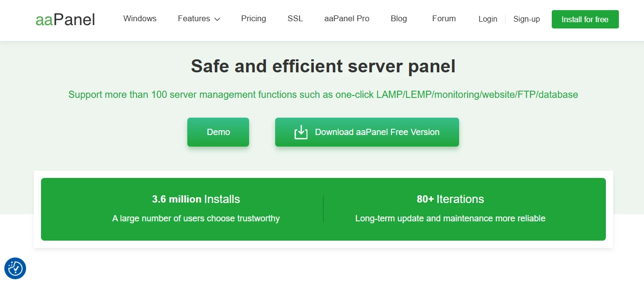
Task: Open the blue circular widget at bottom left
Action: pyautogui.click(x=16, y=269)
